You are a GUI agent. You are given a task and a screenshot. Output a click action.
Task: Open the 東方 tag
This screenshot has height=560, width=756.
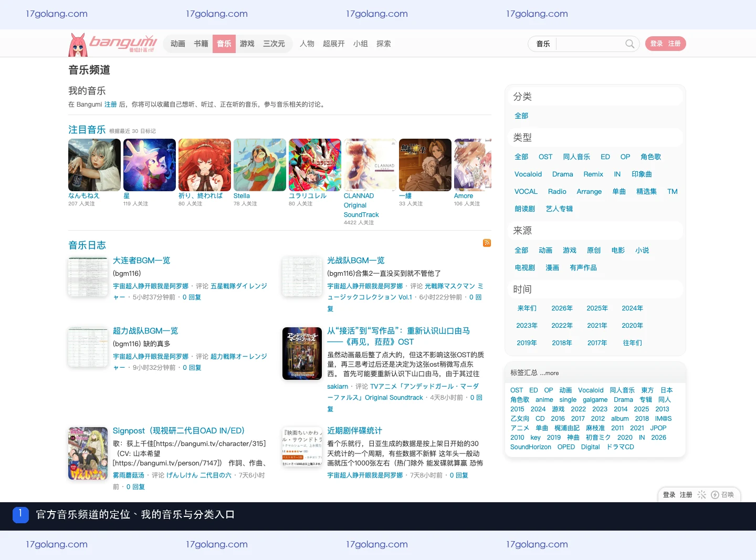pyautogui.click(x=647, y=390)
